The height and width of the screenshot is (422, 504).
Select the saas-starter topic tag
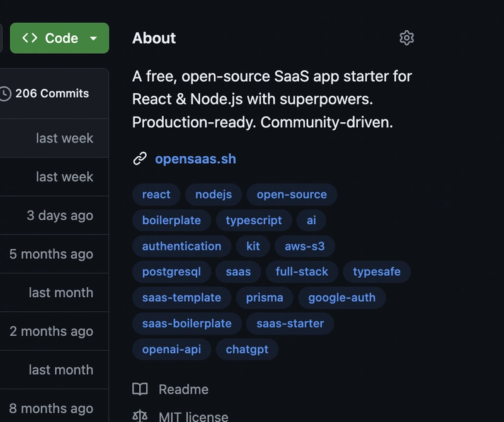[290, 323]
